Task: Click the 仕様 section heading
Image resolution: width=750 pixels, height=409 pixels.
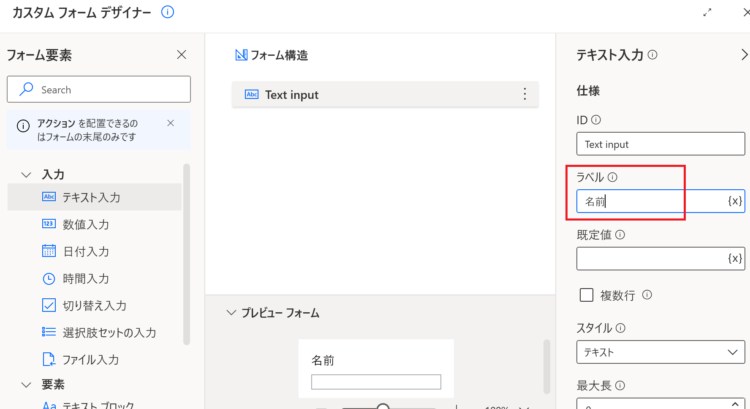Action: pyautogui.click(x=588, y=91)
